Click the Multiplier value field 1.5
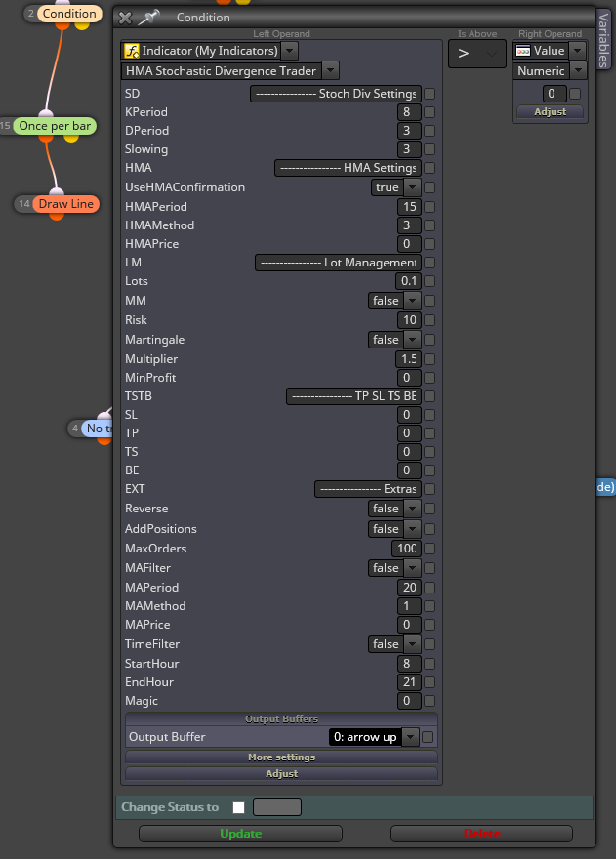Viewport: 616px width, 859px height. pos(408,359)
